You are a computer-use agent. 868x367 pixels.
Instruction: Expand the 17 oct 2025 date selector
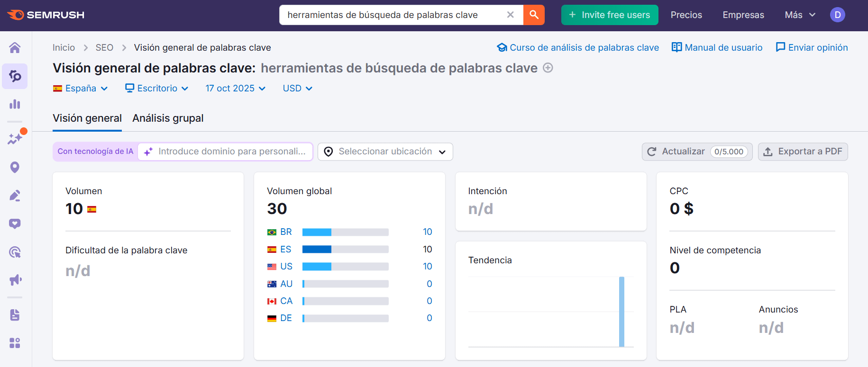pos(235,89)
